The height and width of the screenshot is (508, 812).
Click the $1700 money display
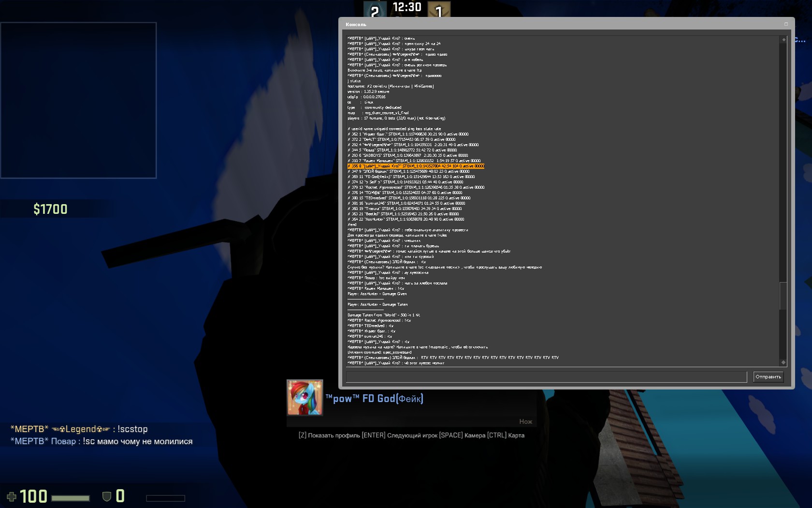tap(50, 209)
